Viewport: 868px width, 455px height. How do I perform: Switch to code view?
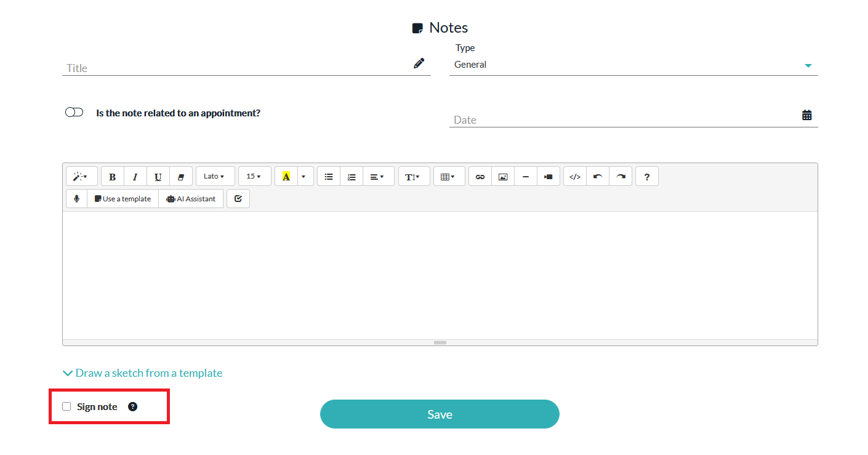(x=575, y=177)
